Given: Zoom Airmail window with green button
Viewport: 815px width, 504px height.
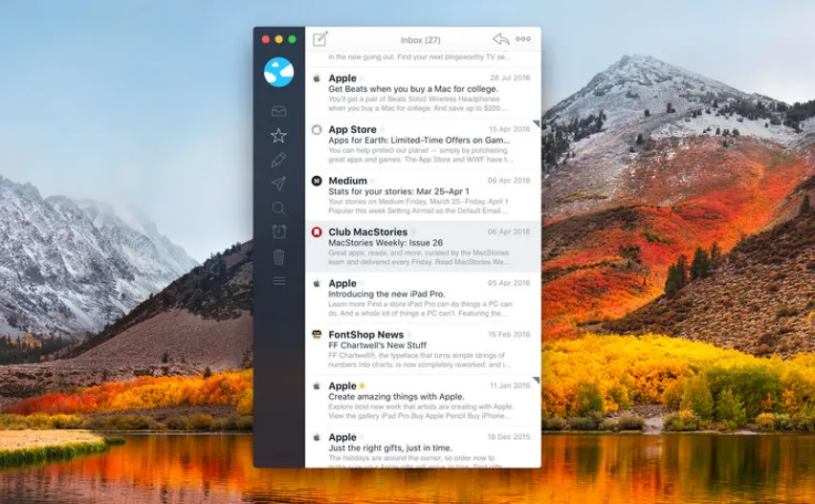Looking at the screenshot, I should pos(292,39).
